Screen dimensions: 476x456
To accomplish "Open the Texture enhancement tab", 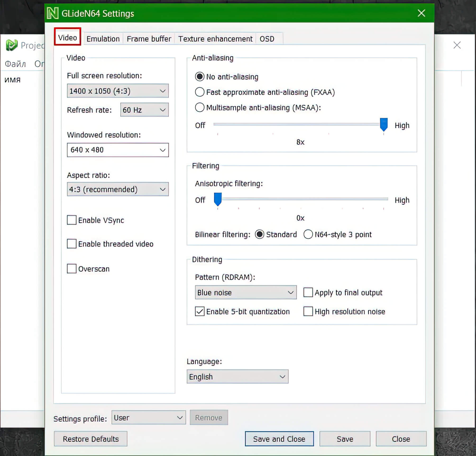I will click(x=215, y=39).
